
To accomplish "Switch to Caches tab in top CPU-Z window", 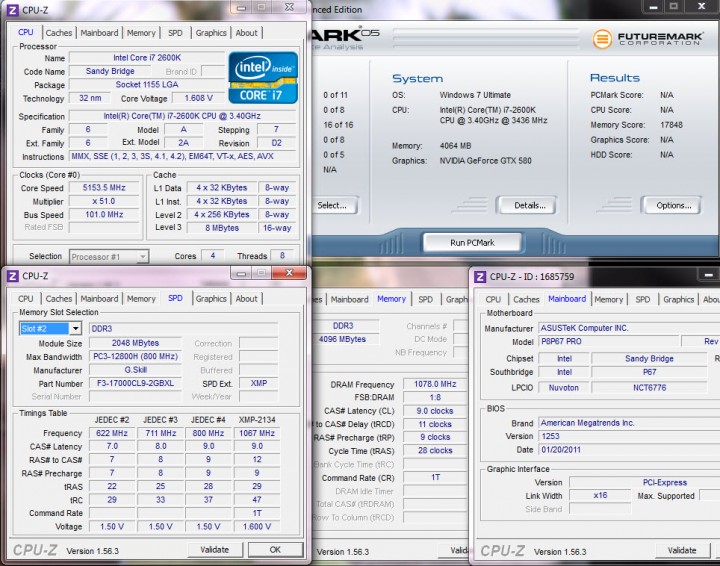I will pyautogui.click(x=59, y=33).
